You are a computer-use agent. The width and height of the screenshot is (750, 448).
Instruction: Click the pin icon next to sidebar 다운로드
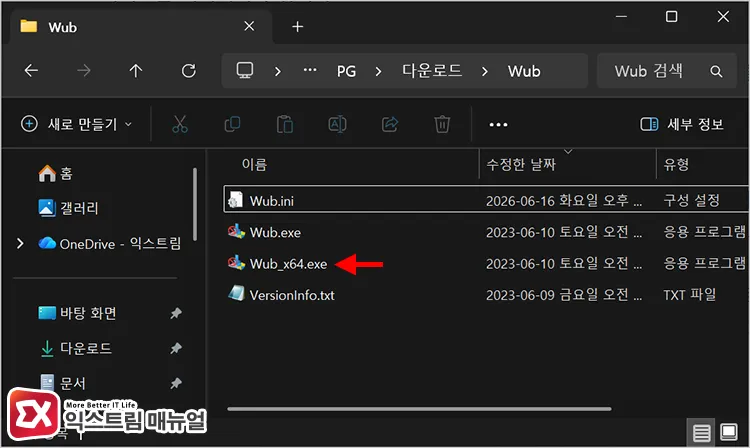click(176, 348)
